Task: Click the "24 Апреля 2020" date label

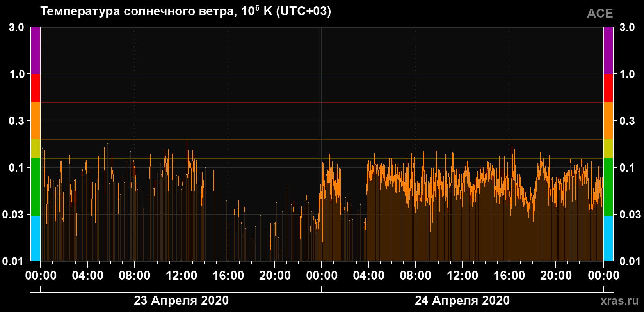Action: [462, 300]
